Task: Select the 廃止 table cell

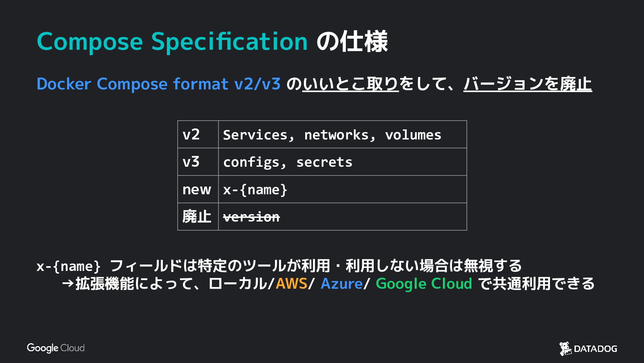Action: [x=198, y=217]
